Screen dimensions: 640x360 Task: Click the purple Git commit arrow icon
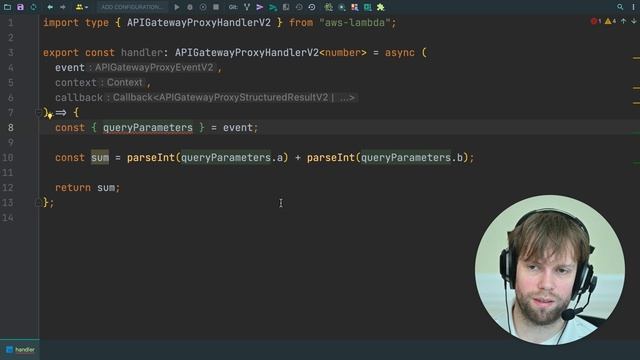260,7
